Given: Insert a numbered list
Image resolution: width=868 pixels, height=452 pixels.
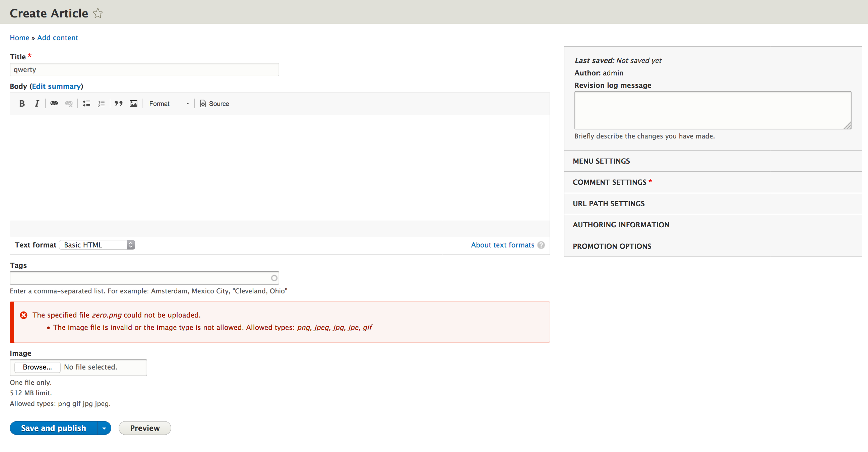Looking at the screenshot, I should [101, 104].
